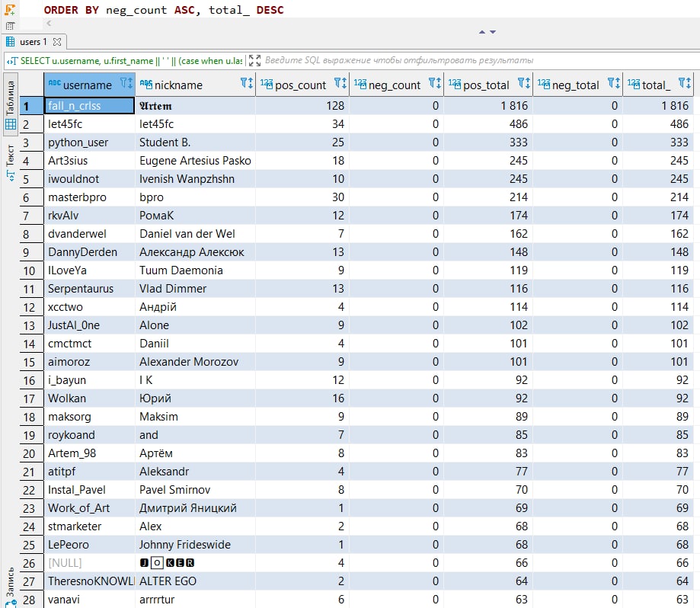The image size is (700, 608).
Task: Click the small panel icon below script icon
Action: click(x=10, y=26)
